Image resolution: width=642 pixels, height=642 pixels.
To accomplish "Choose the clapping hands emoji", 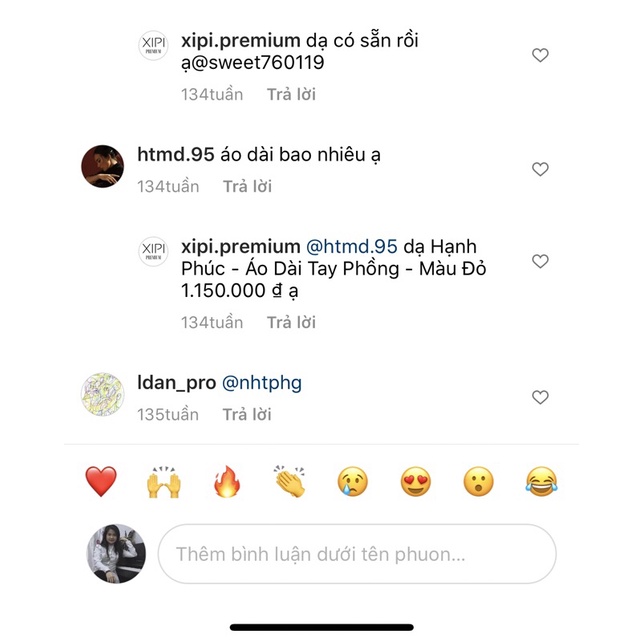I will (x=289, y=483).
